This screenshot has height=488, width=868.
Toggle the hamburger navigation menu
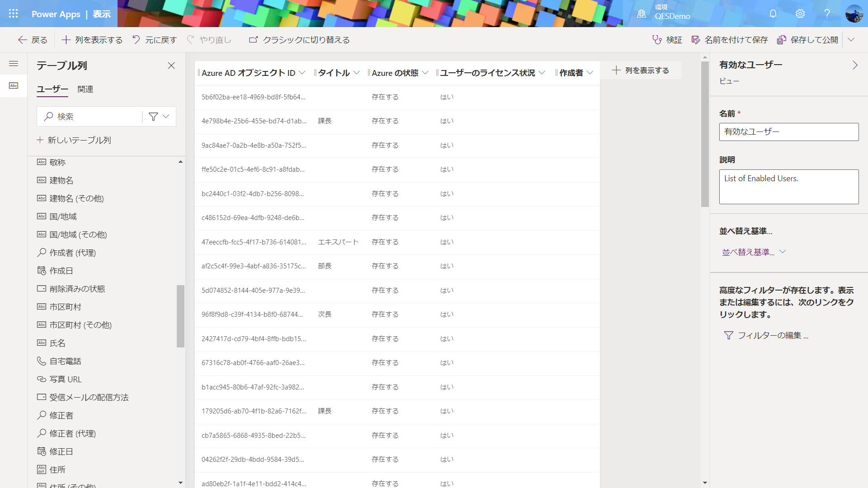click(14, 64)
